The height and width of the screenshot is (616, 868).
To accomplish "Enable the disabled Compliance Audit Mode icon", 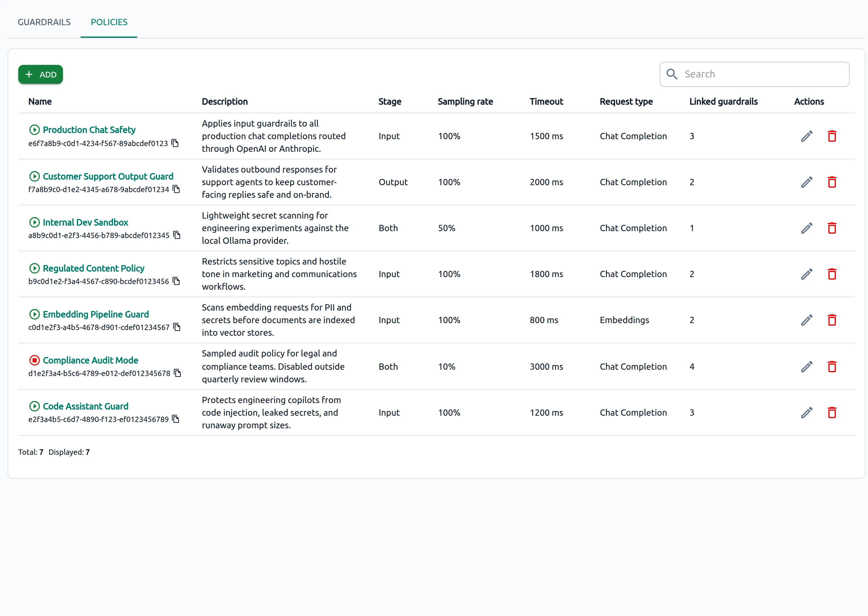I will coord(35,360).
